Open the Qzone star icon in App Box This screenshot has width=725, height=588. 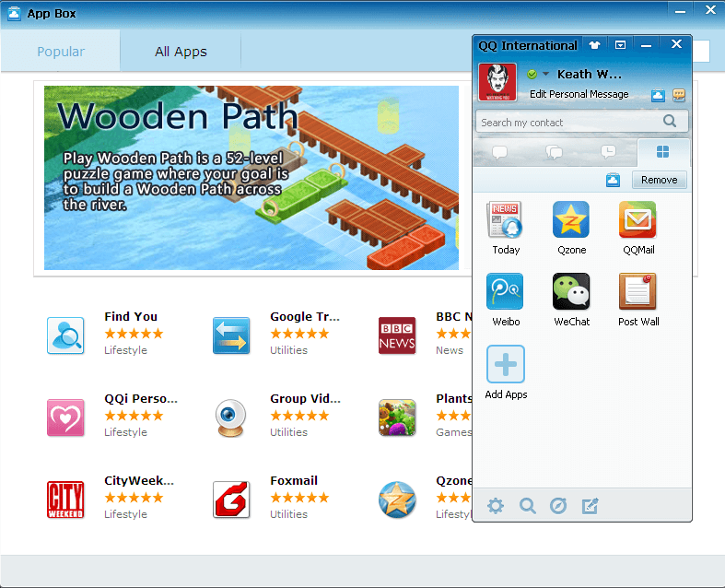pos(397,500)
